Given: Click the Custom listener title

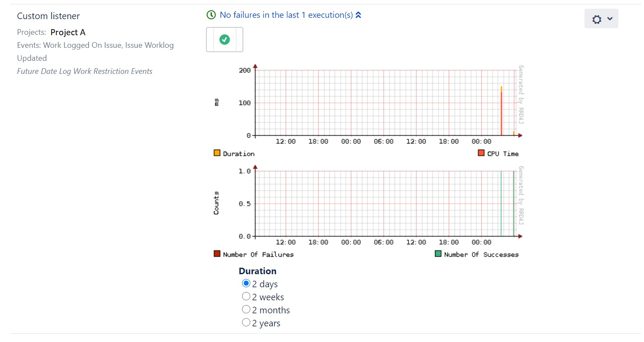Looking at the screenshot, I should point(48,16).
